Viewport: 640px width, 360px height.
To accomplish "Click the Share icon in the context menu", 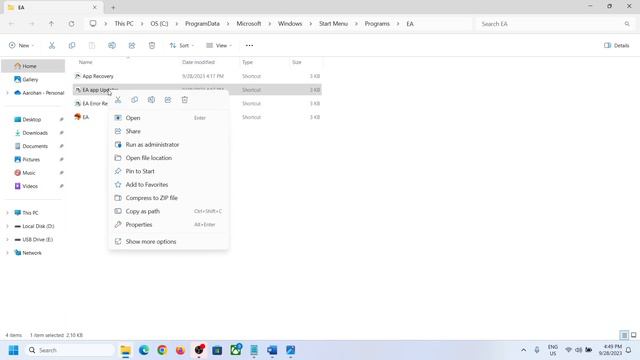I will coord(168,100).
